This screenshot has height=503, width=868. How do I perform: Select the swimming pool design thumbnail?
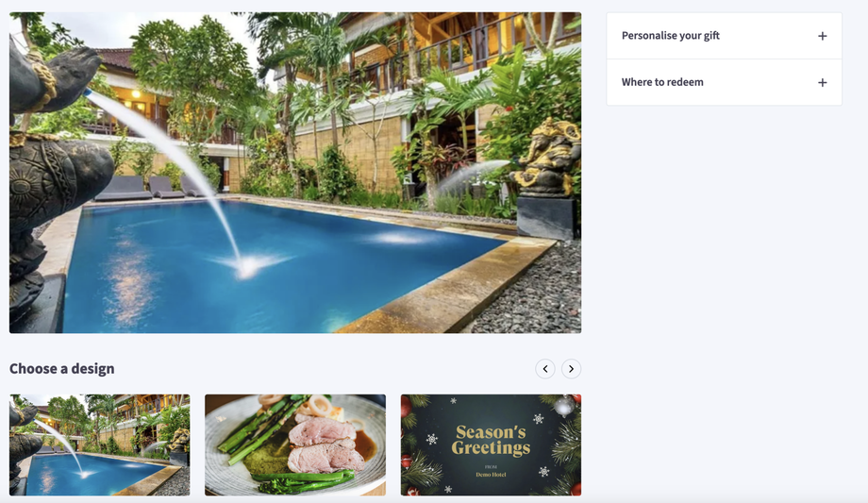pos(100,444)
